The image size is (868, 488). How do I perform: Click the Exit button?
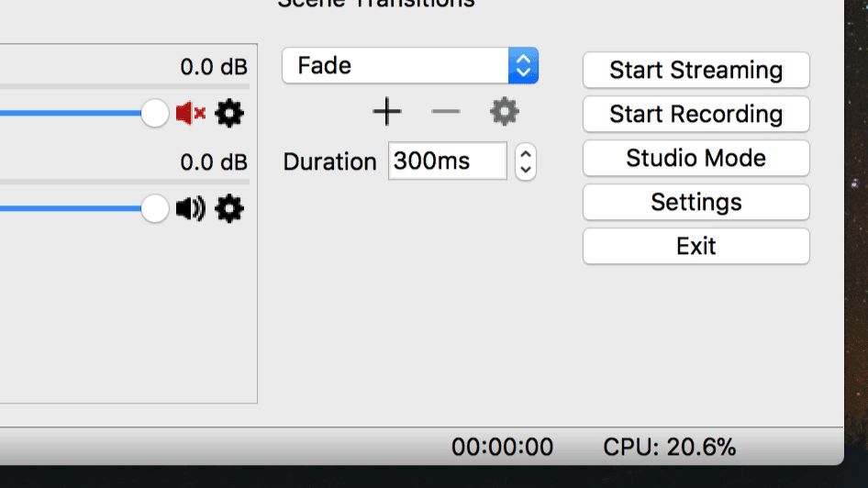coord(696,246)
